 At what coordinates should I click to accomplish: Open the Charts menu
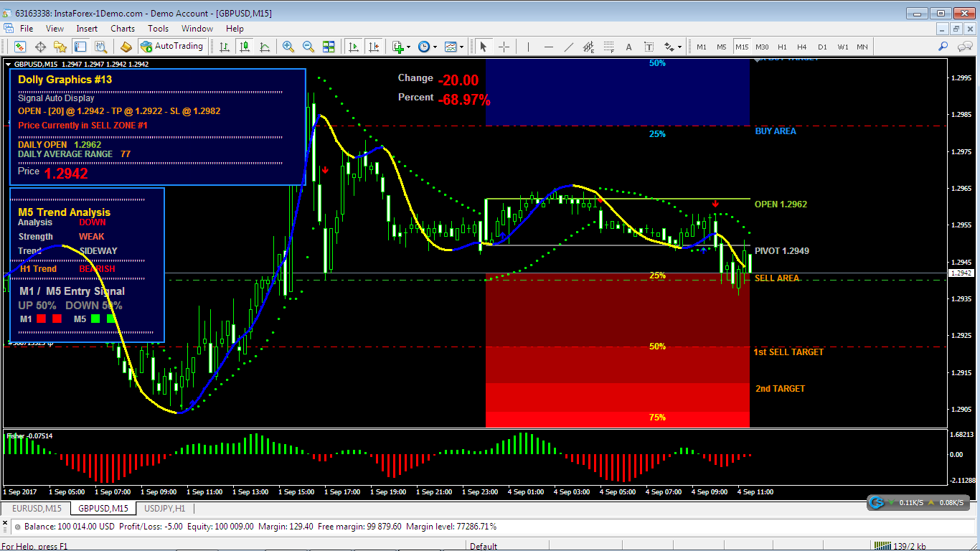[x=122, y=29]
